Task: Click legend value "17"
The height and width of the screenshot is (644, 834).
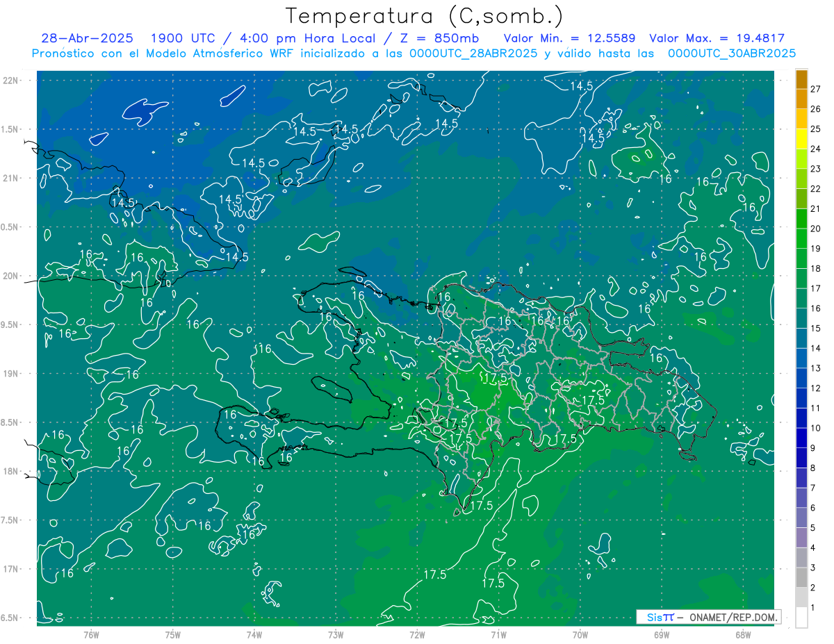Action: click(x=816, y=288)
